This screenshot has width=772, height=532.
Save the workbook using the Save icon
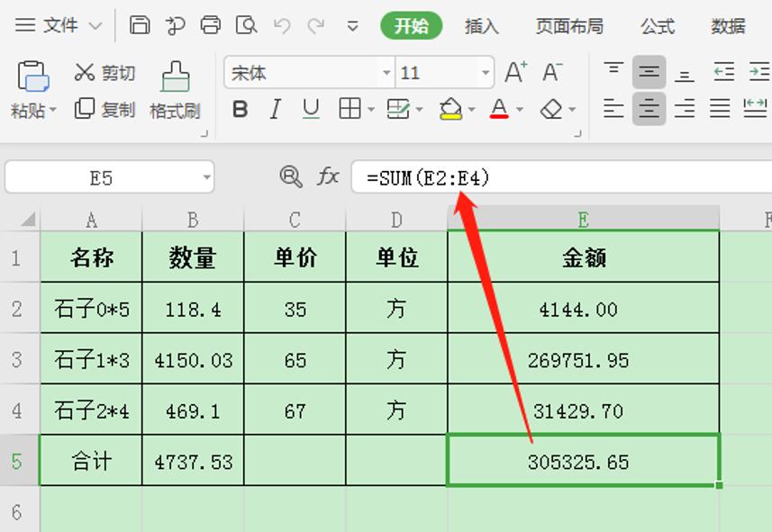[140, 25]
